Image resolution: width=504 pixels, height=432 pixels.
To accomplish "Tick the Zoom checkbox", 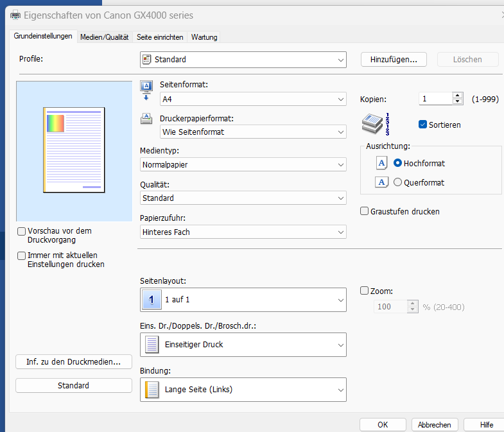I will coord(364,291).
